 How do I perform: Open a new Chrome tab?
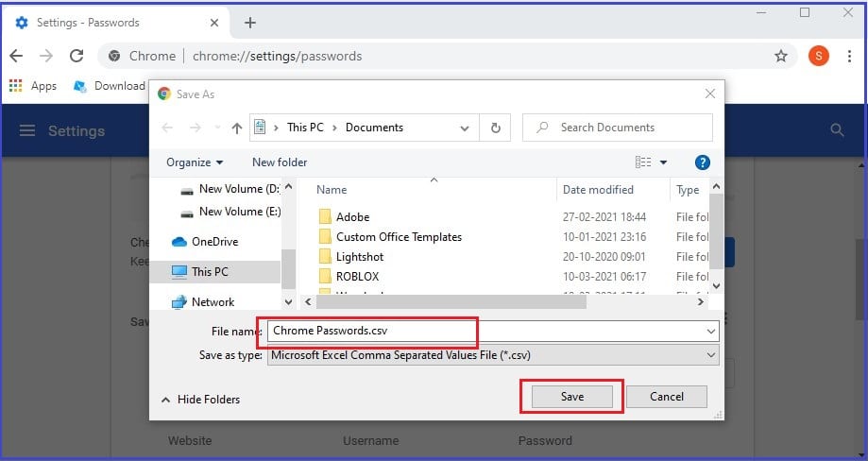pyautogui.click(x=250, y=23)
